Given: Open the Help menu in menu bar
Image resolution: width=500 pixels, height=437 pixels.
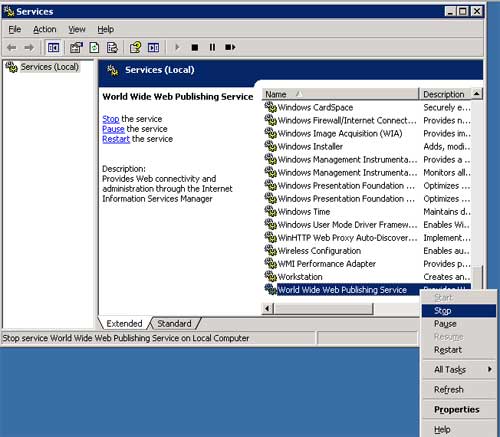Looking at the screenshot, I should [106, 29].
